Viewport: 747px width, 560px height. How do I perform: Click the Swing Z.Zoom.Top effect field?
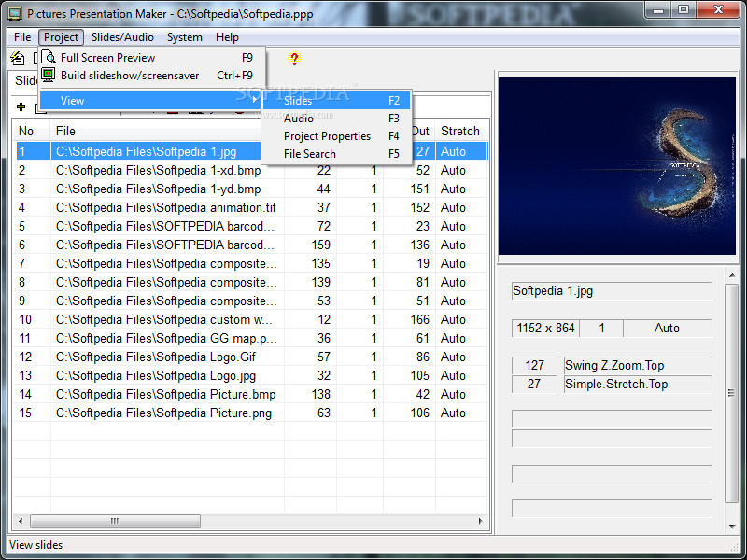click(638, 365)
